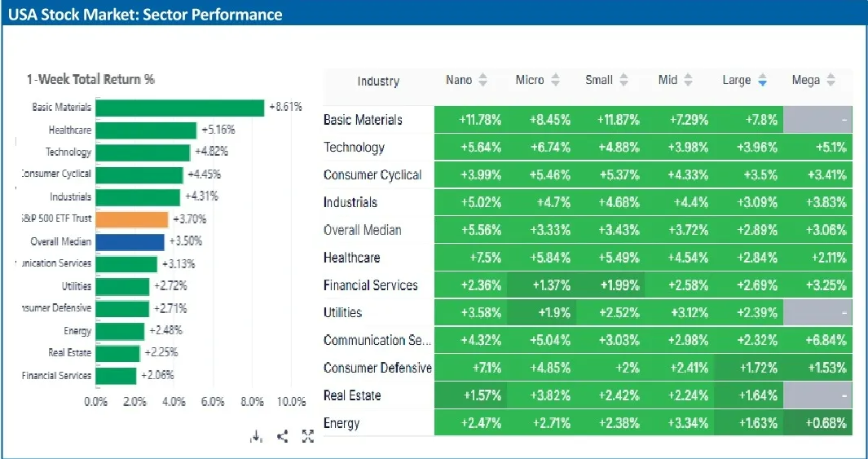This screenshot has height=459, width=868.
Task: Click Healthcare Nano +7.5% cell
Action: click(469, 258)
